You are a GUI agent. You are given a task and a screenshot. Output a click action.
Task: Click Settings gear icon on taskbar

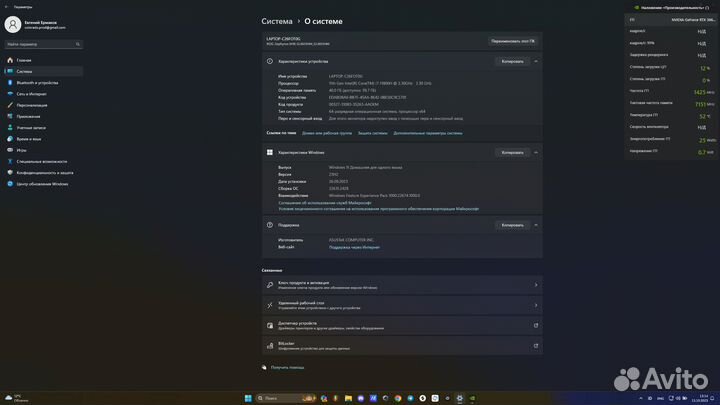coord(460,398)
